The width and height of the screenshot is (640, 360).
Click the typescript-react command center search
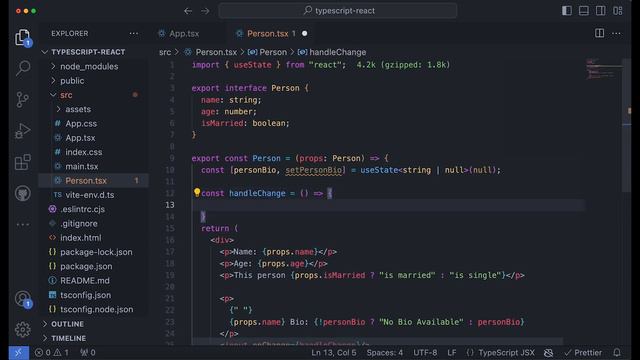point(338,11)
